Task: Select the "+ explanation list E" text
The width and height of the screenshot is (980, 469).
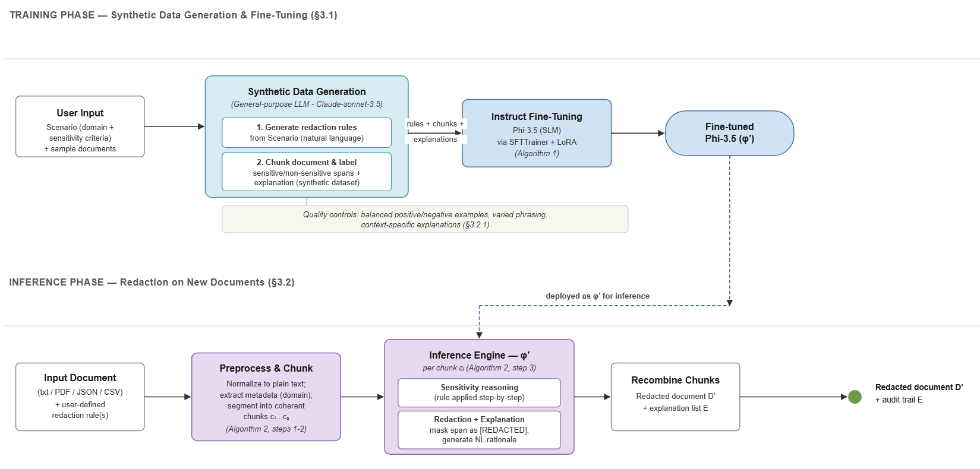Action: coord(675,408)
